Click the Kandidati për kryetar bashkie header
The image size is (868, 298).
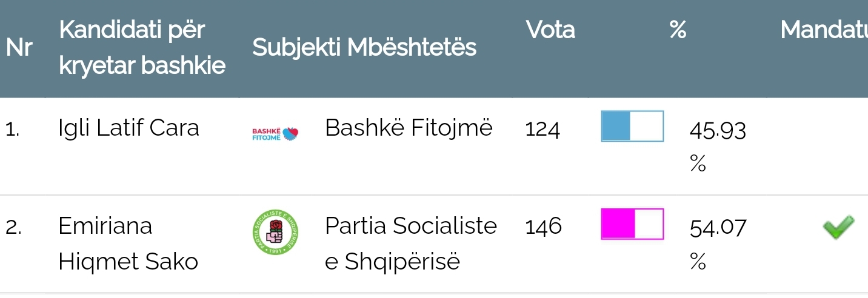(x=142, y=48)
